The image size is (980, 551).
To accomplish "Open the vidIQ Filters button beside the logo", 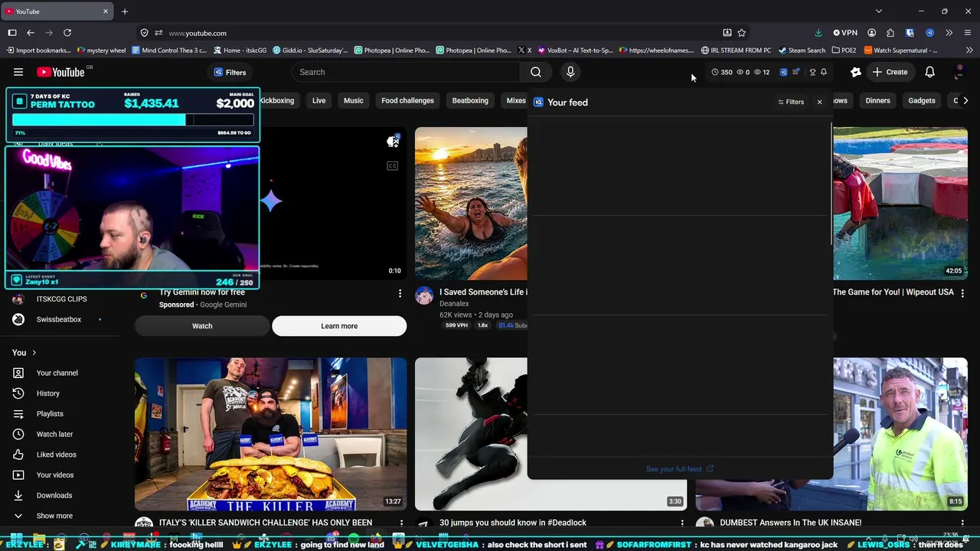I will pyautogui.click(x=230, y=72).
